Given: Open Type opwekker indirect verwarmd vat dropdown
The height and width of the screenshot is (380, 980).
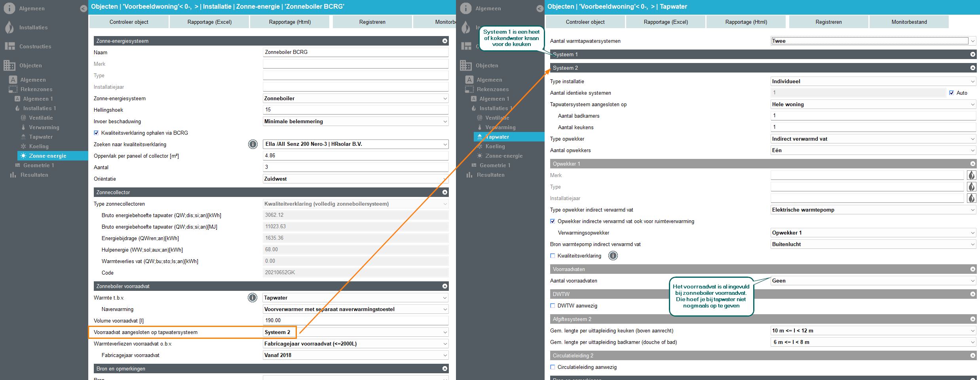Looking at the screenshot, I should (873, 210).
